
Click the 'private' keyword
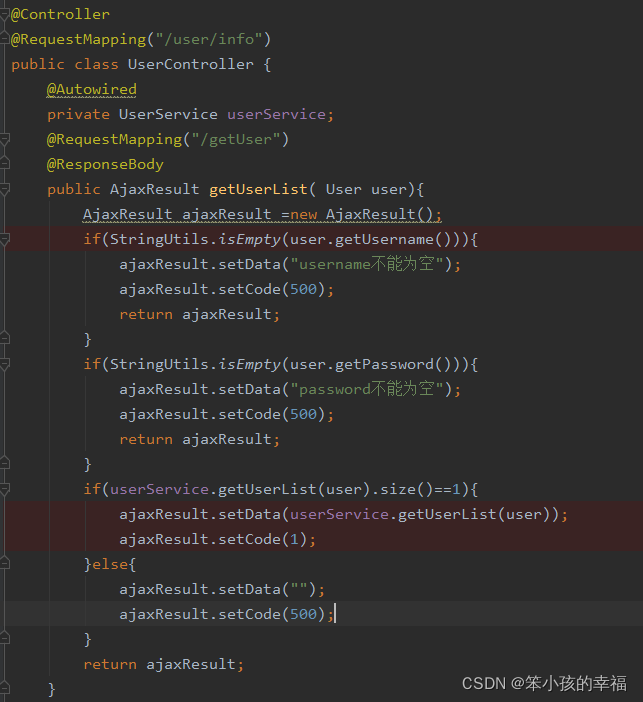click(78, 114)
